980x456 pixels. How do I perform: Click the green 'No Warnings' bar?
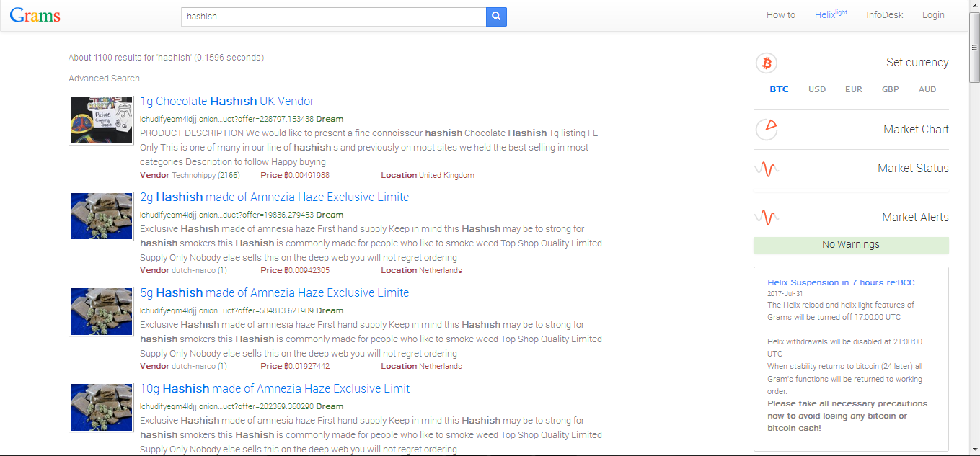tap(851, 245)
